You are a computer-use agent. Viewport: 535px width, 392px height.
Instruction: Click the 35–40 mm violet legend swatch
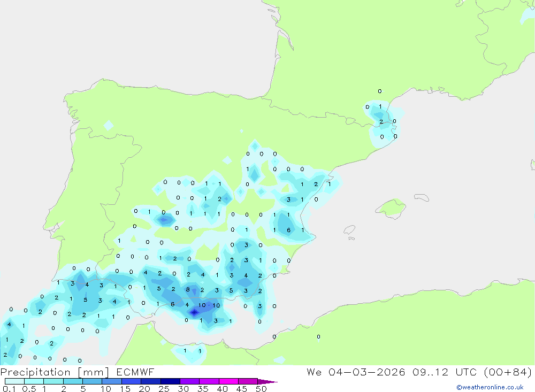(x=209, y=381)
